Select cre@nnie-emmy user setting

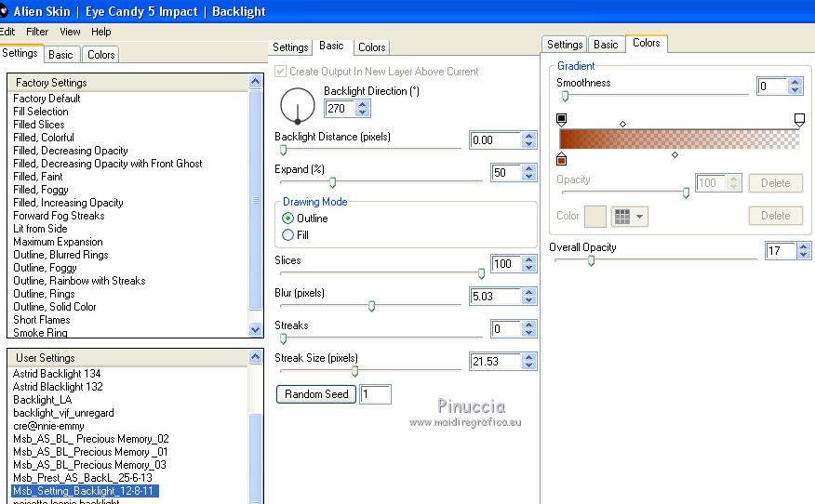(x=48, y=426)
